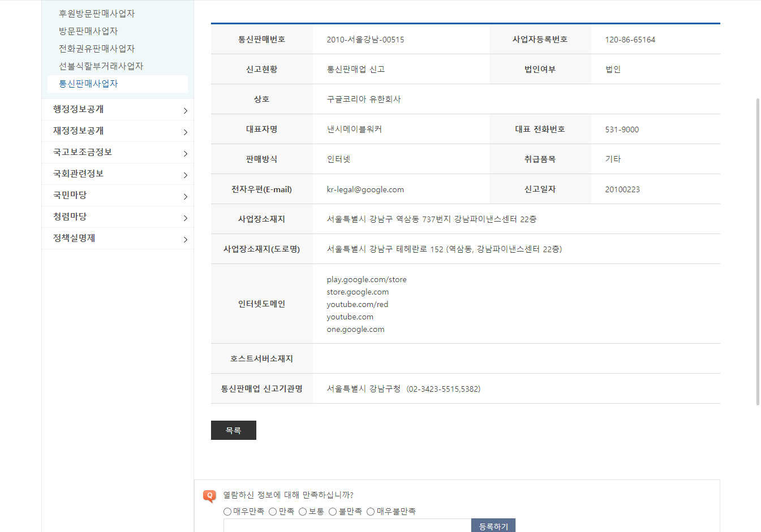Viewport: 761px width, 532px height.
Task: Select the 매우만족 radio button
Action: (227, 512)
